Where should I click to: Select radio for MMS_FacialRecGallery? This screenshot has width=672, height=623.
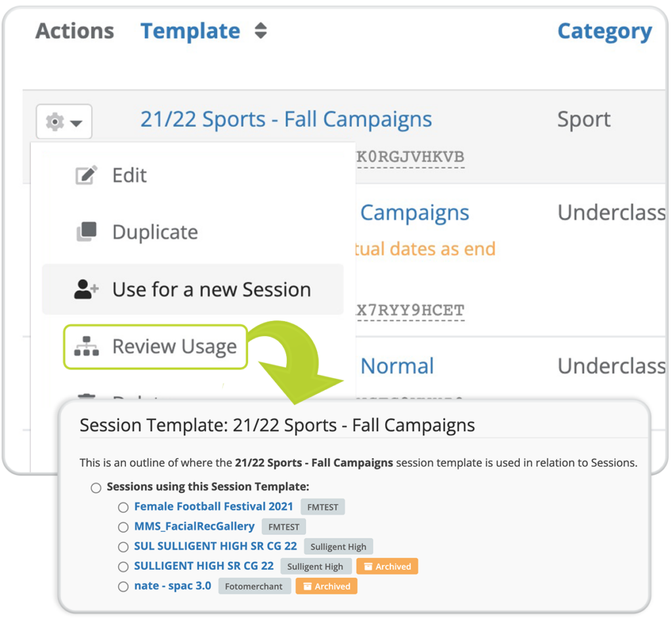point(123,527)
